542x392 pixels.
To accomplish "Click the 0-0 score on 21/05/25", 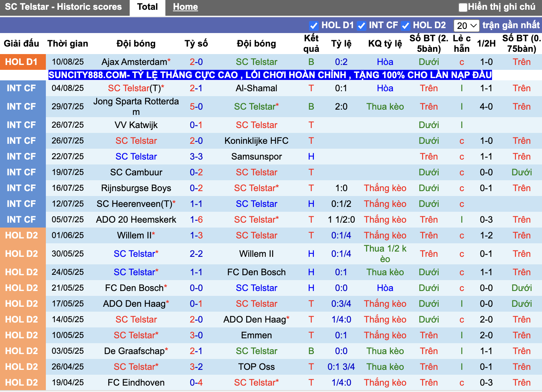I will coord(196,288).
